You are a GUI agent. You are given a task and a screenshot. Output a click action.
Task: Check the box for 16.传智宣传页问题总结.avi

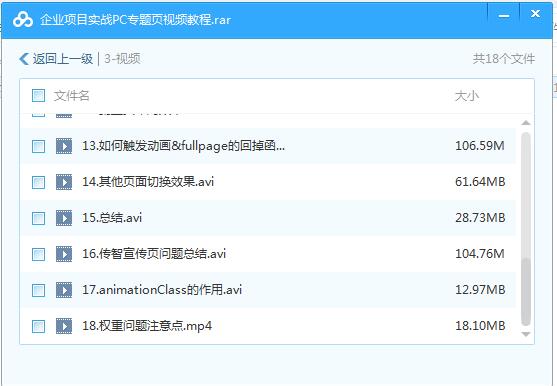coord(38,254)
